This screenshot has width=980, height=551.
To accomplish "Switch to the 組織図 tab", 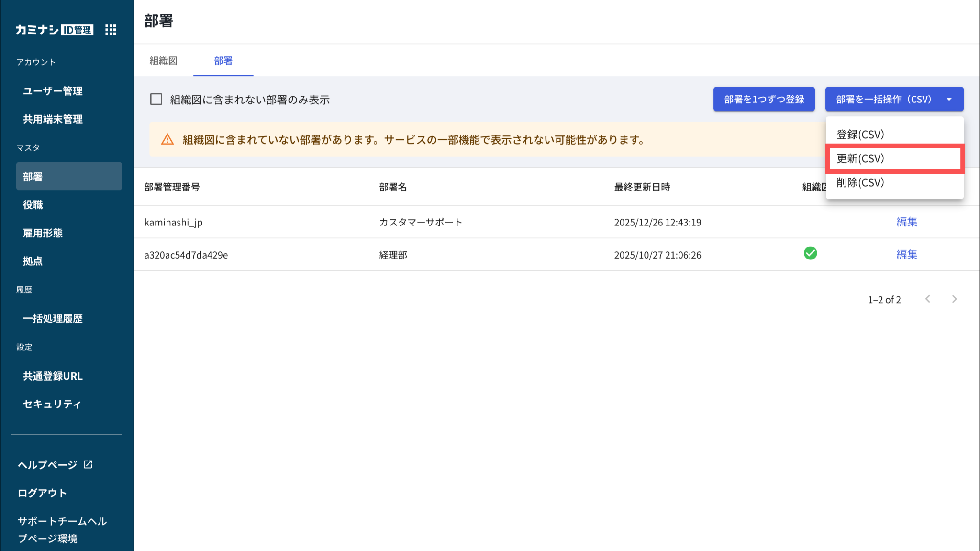I will (x=163, y=61).
